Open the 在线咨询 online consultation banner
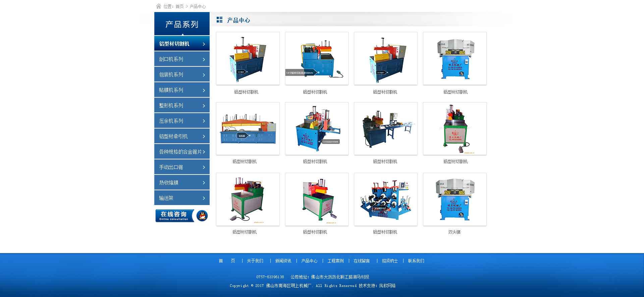Image resolution: width=644 pixels, height=297 pixels. click(174, 216)
